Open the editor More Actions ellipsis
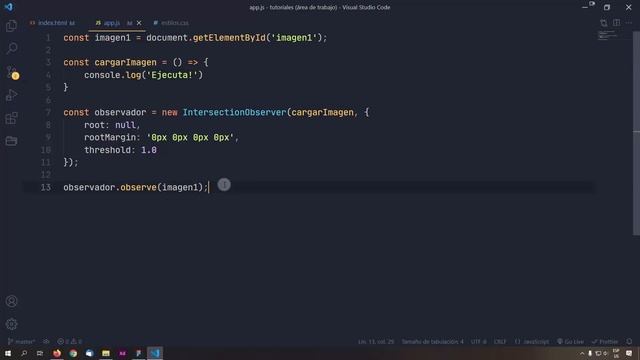640x360 pixels. pos(629,23)
